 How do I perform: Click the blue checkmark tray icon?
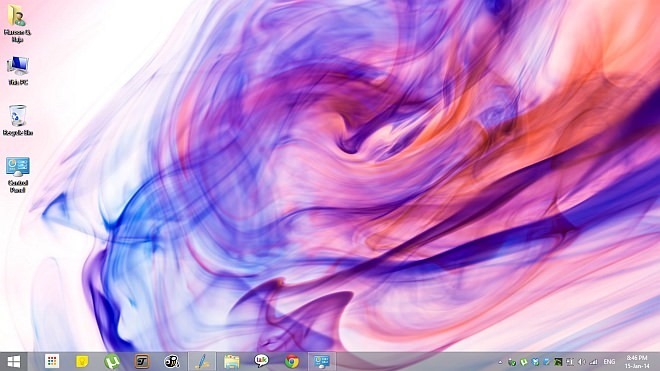click(x=547, y=362)
